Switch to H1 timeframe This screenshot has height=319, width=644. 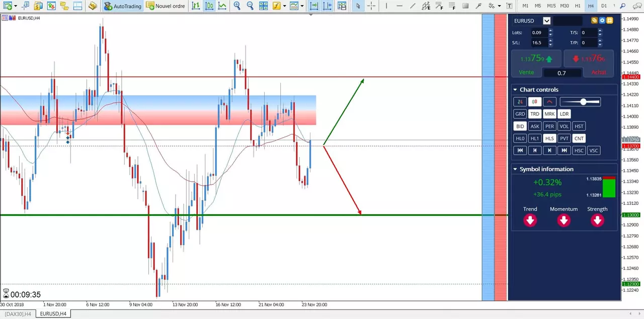tap(578, 6)
